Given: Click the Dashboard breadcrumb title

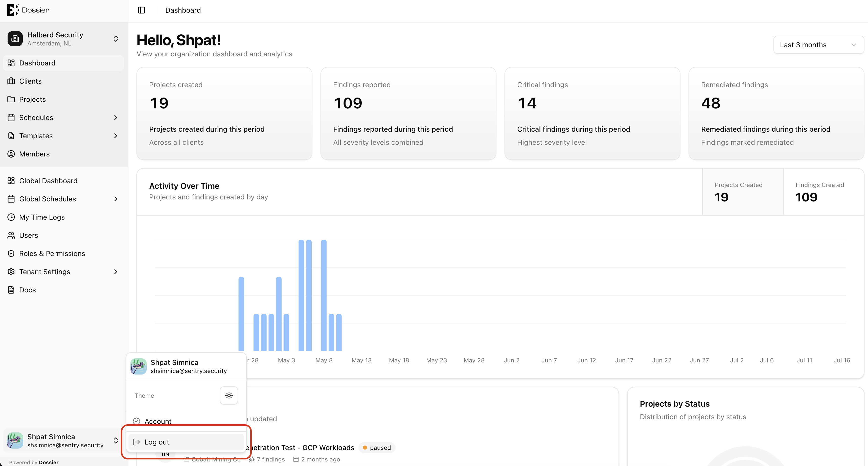Looking at the screenshot, I should (x=183, y=10).
